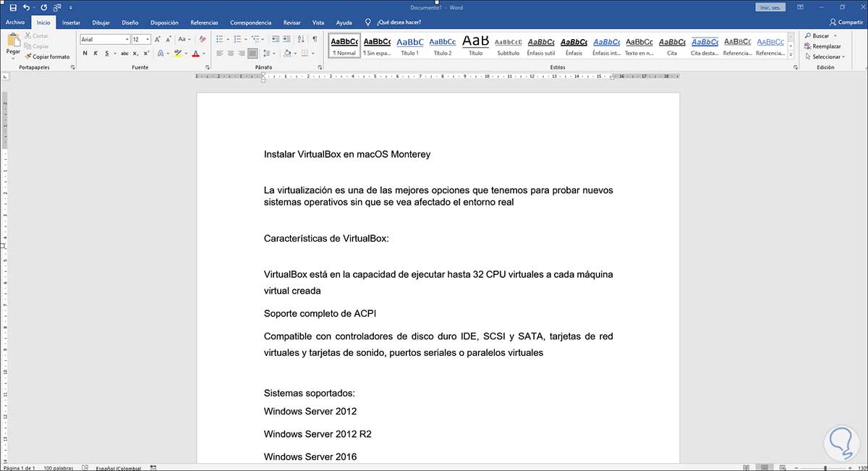The width and height of the screenshot is (868, 471).
Task: Increase font size with the grow-font icon
Action: click(x=157, y=39)
